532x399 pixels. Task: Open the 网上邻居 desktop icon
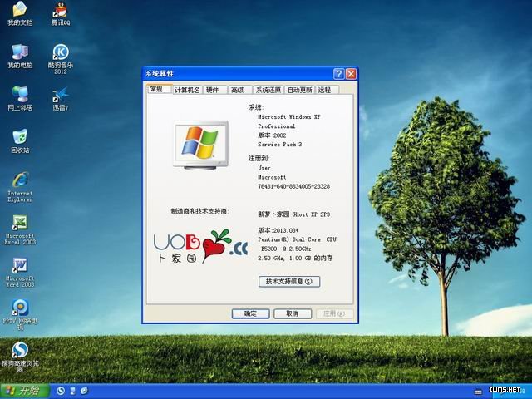pyautogui.click(x=20, y=98)
